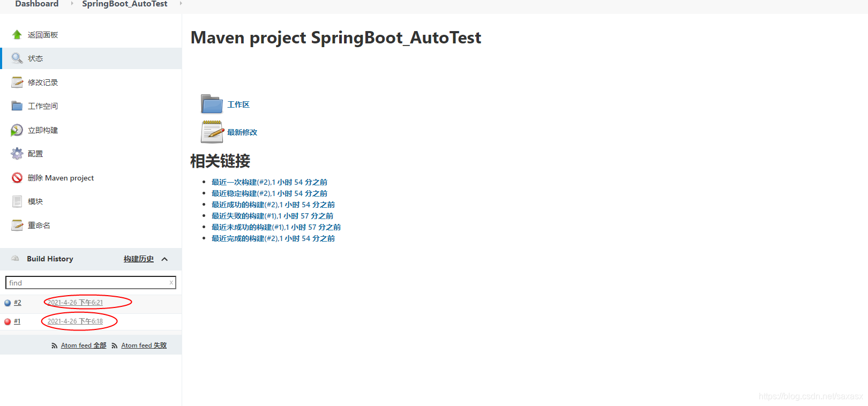Choose 删除 Maven project in sidebar

coord(61,178)
